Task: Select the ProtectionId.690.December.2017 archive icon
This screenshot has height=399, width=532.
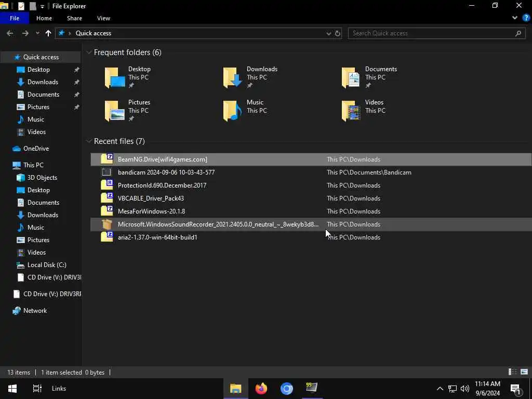Action: tap(107, 185)
